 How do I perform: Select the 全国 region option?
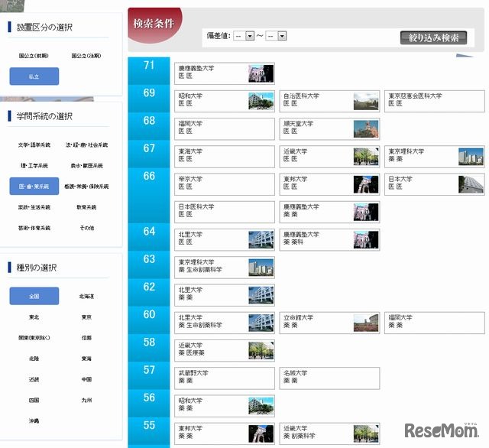tap(34, 296)
